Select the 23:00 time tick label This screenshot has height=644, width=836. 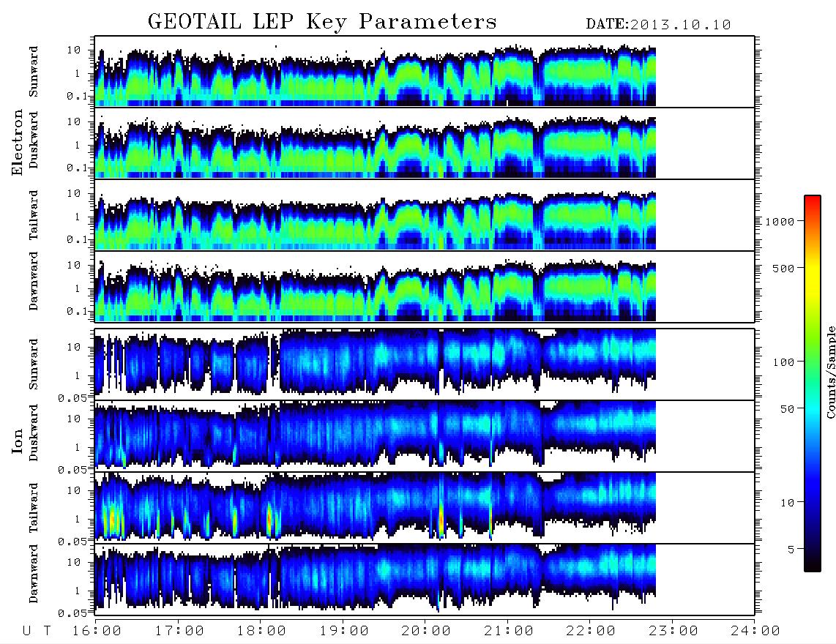click(x=673, y=632)
